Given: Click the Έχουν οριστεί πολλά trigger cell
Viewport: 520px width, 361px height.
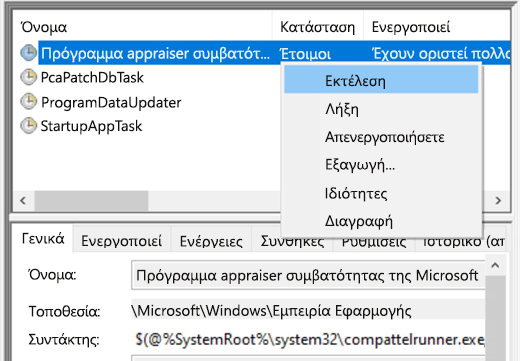Looking at the screenshot, I should coord(441,53).
